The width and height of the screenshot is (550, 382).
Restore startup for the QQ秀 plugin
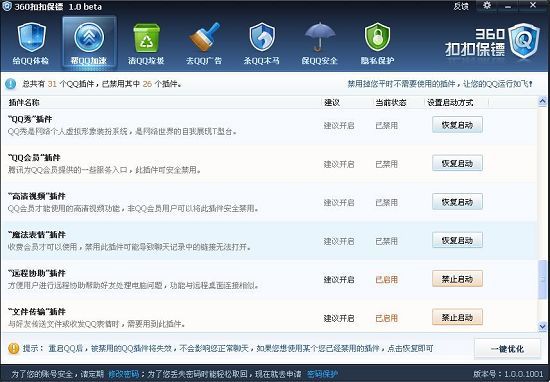coord(457,125)
